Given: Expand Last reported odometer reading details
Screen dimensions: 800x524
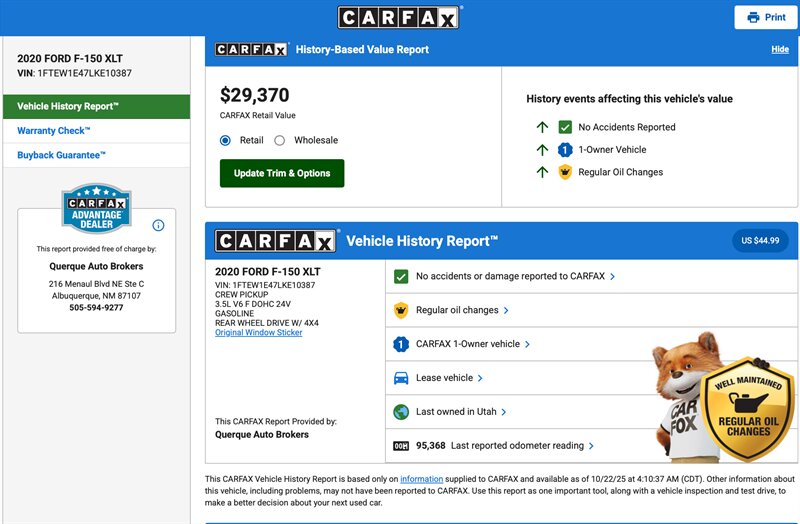Looking at the screenshot, I should click(x=522, y=446).
